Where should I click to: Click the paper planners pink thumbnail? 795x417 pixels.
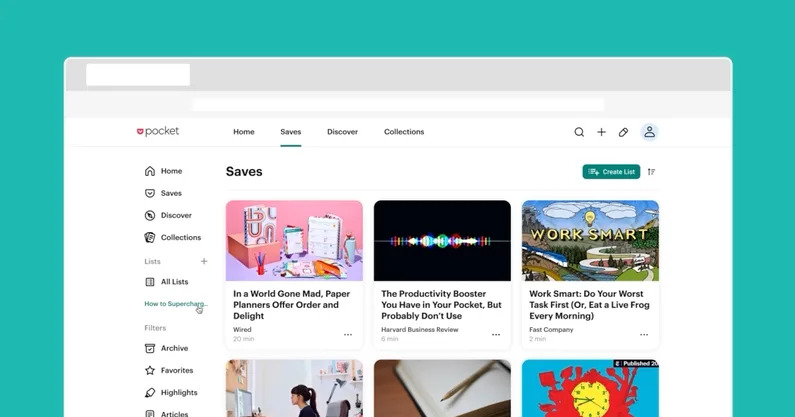point(294,240)
